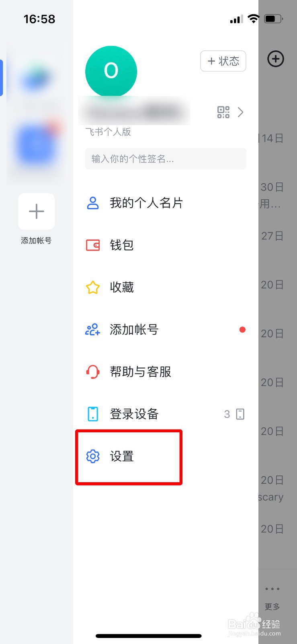Type in the personal signature field
Image resolution: width=297 pixels, height=644 pixels.
click(166, 159)
